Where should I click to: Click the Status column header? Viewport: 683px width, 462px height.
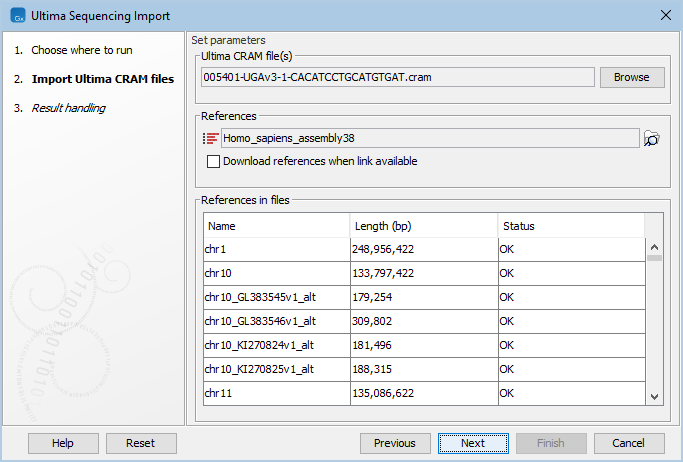[x=570, y=226]
